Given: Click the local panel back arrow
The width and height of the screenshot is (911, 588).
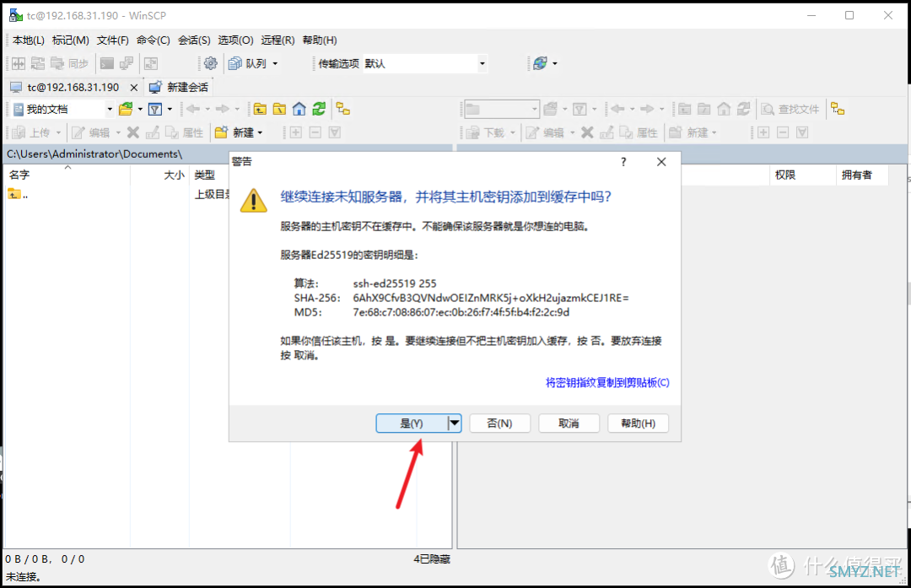Looking at the screenshot, I should click(x=193, y=109).
